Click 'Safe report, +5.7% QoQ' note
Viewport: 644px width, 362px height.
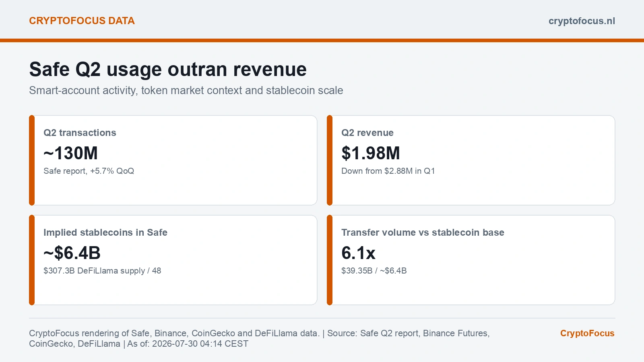[x=89, y=171]
